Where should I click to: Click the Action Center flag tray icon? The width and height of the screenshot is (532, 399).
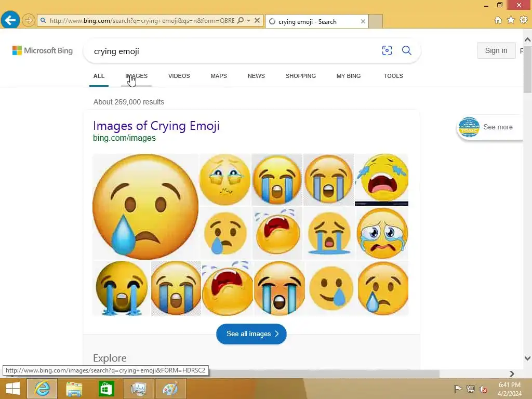(458, 389)
